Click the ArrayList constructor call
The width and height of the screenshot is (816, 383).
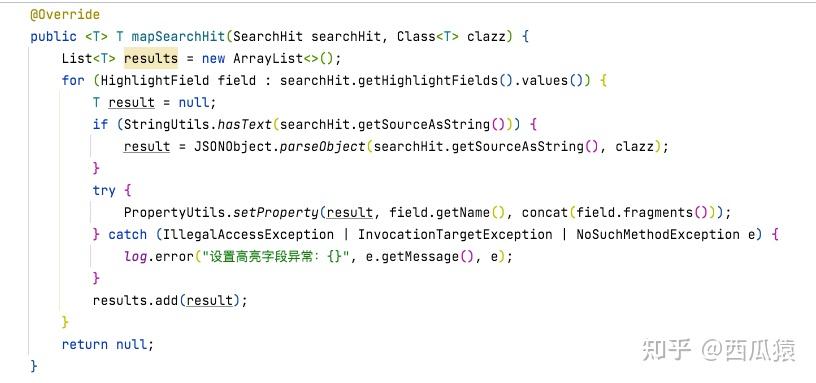(x=287, y=58)
